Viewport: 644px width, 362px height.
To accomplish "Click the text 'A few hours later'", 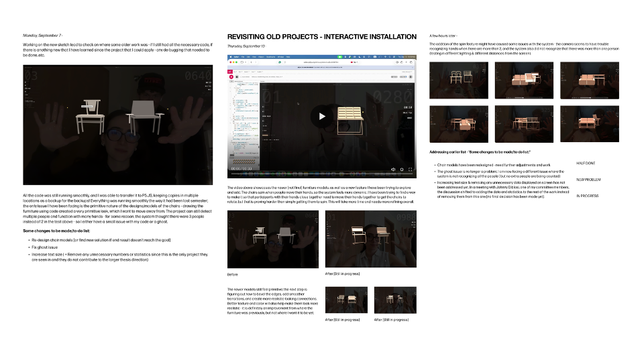I will [443, 36].
